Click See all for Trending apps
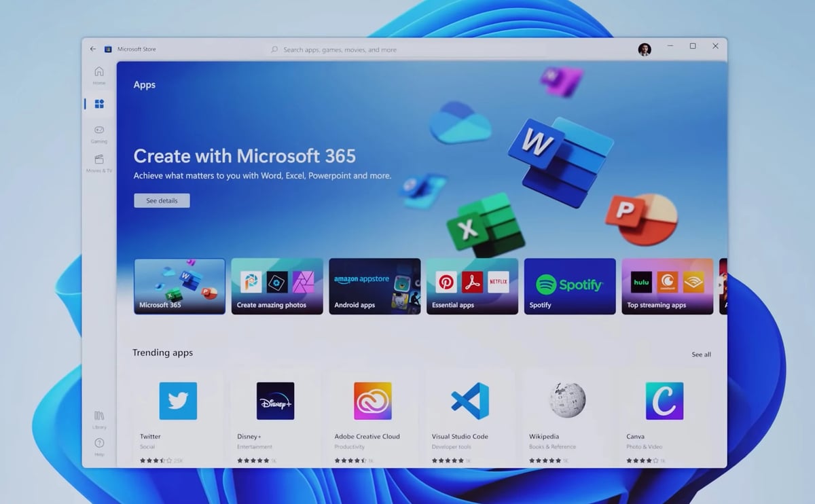815x504 pixels. point(701,355)
